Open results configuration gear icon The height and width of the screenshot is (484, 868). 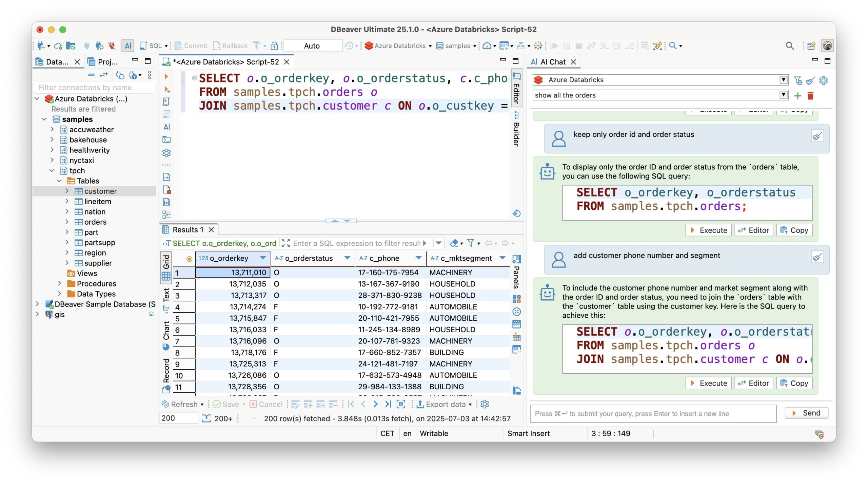click(x=485, y=404)
